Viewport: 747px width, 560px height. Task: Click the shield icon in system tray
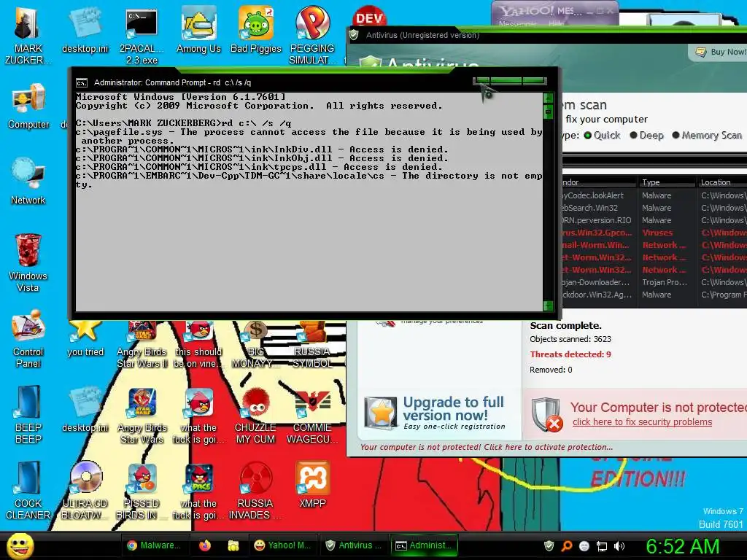(549, 545)
